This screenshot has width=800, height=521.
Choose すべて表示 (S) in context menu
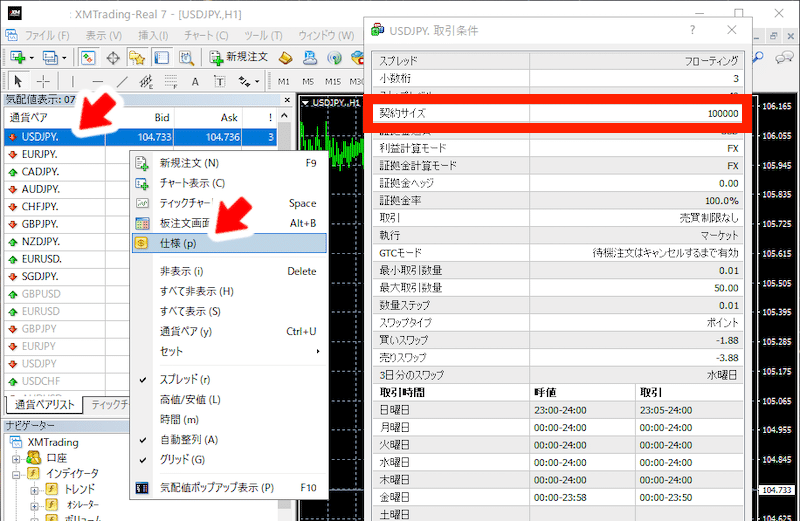pyautogui.click(x=229, y=311)
